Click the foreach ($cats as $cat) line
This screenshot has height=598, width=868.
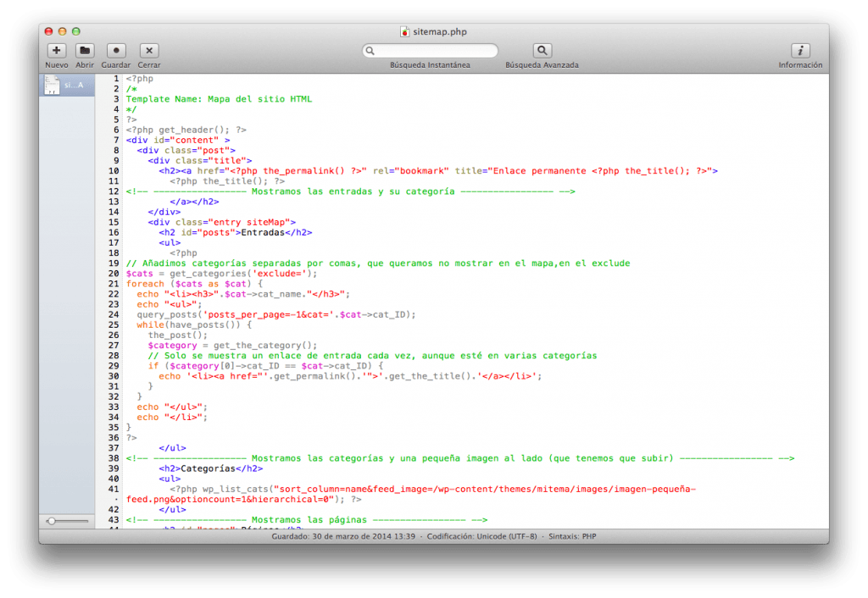(194, 284)
